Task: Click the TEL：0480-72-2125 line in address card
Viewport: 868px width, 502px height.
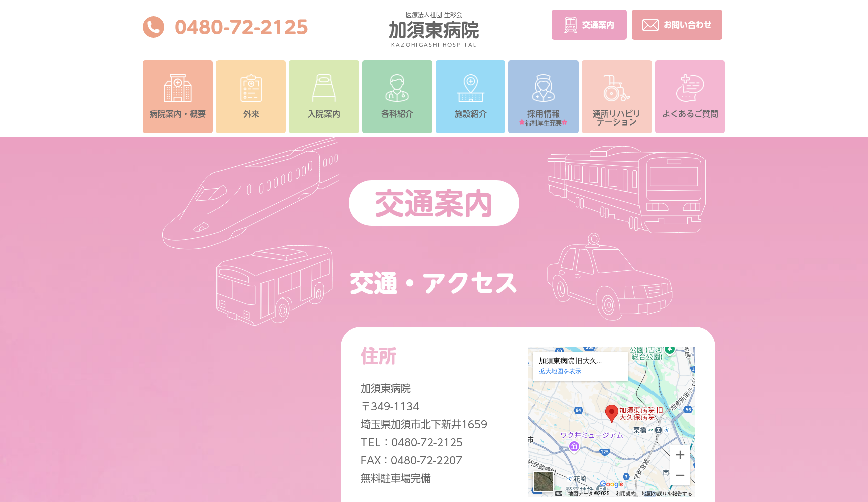Action: 411,442
